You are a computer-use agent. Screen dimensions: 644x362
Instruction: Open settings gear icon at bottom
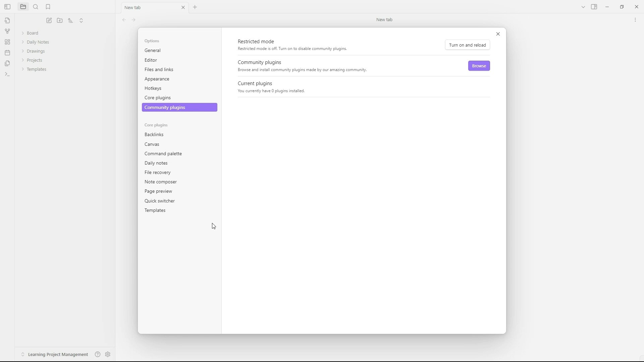(108, 354)
